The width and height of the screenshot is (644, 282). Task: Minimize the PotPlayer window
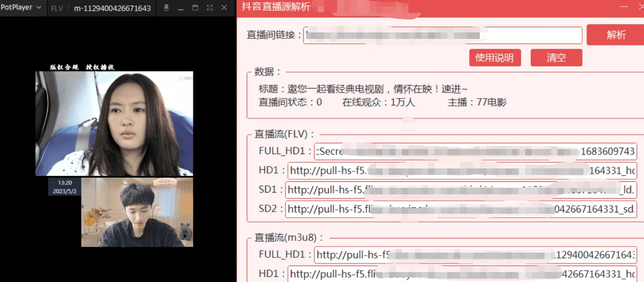181,8
